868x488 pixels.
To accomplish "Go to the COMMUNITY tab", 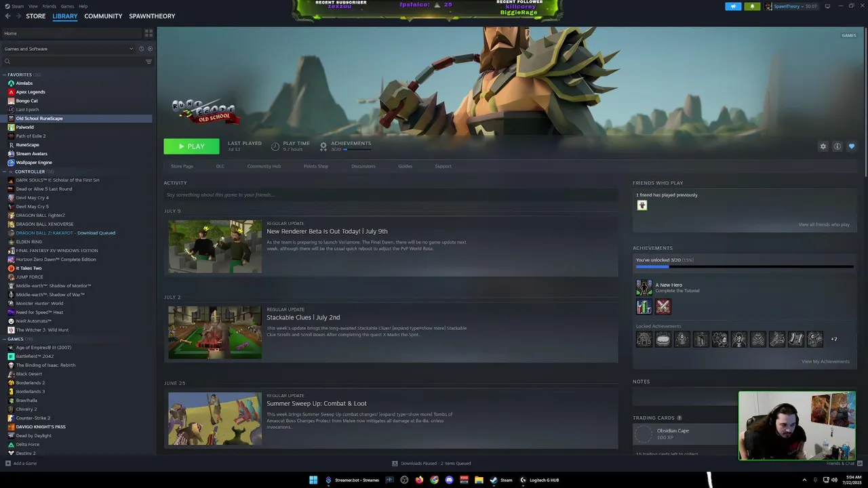I will 103,16.
